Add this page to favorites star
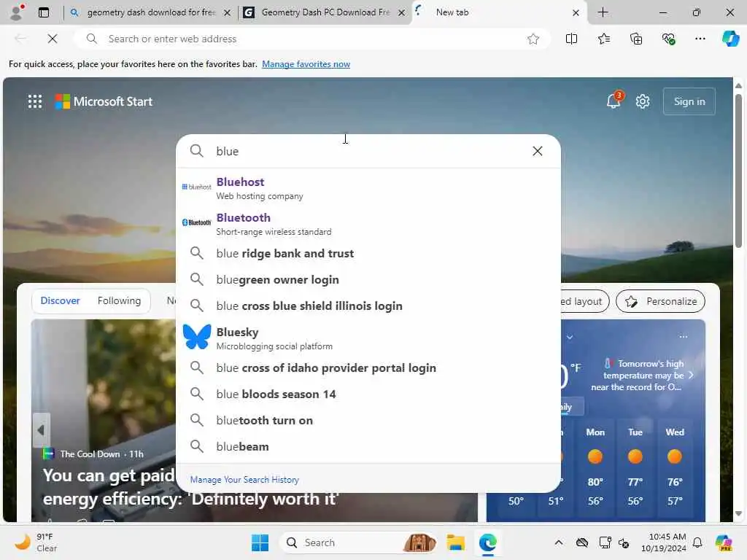Screen dimensions: 747x560 pos(533,39)
